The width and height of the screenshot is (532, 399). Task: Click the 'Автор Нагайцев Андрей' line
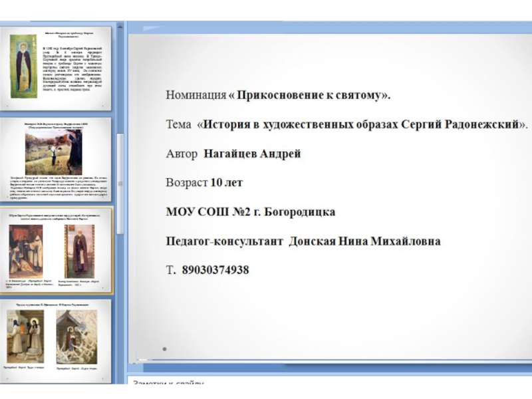point(233,154)
